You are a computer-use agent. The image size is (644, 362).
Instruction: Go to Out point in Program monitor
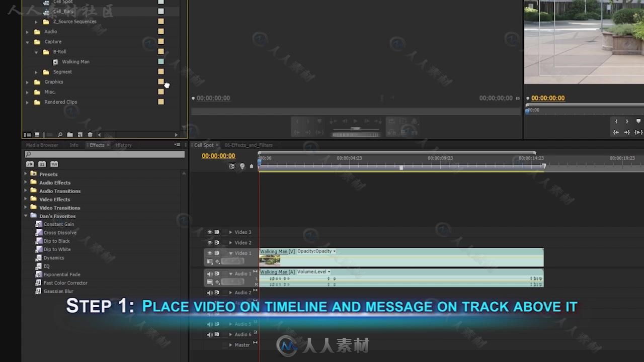(627, 132)
